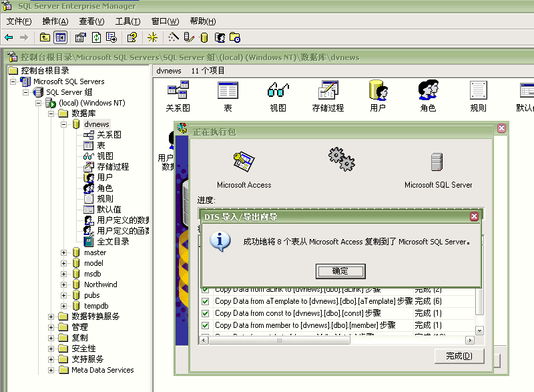The image size is (534, 392).
Task: Click the 完成(D) button
Action: coord(459,356)
